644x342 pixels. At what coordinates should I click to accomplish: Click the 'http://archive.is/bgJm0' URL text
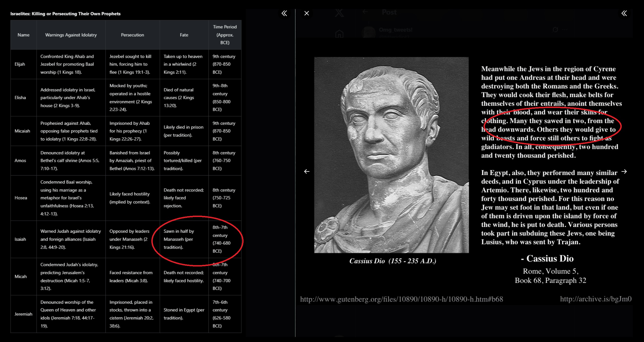[596, 299]
